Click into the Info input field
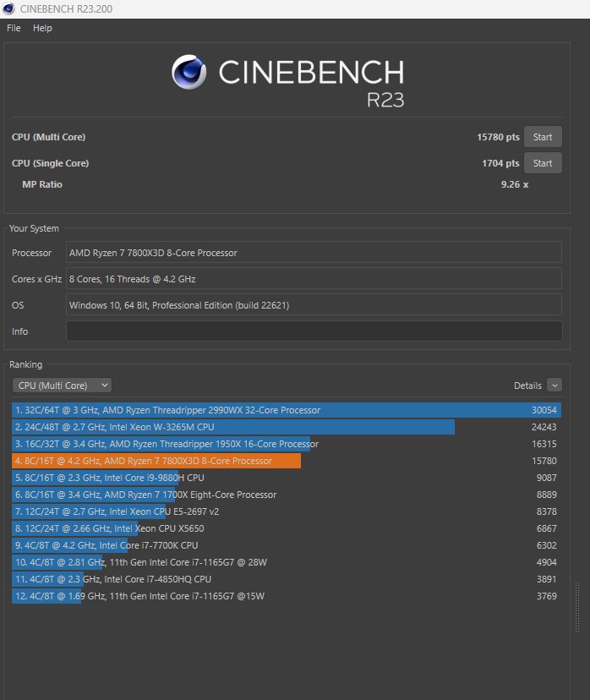Image resolution: width=590 pixels, height=700 pixels. 314,331
